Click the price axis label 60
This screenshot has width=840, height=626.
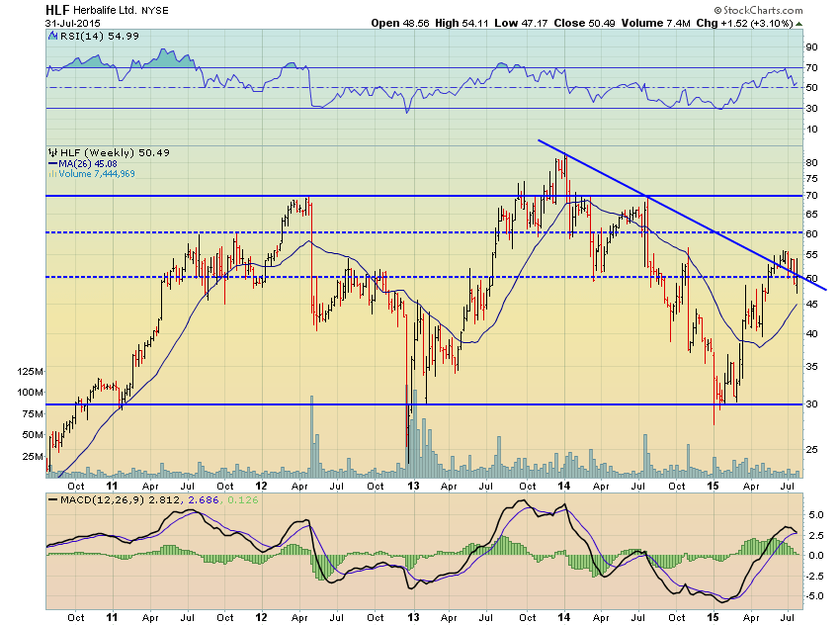pyautogui.click(x=812, y=234)
